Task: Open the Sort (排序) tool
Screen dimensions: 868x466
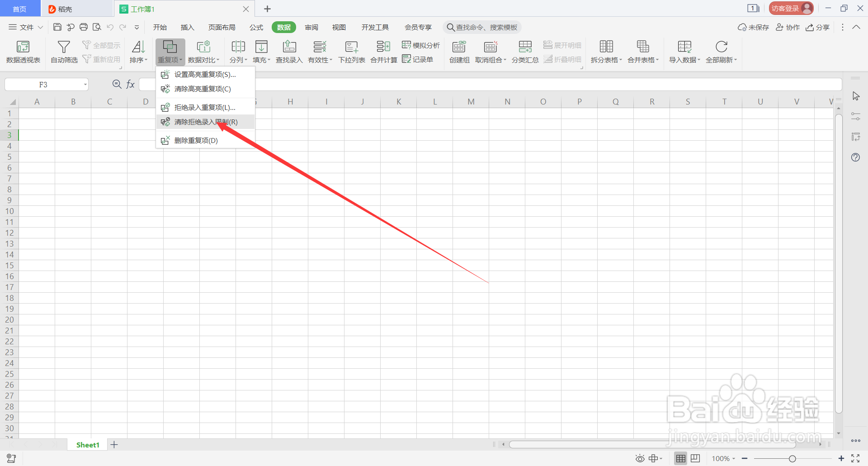Action: tap(138, 52)
